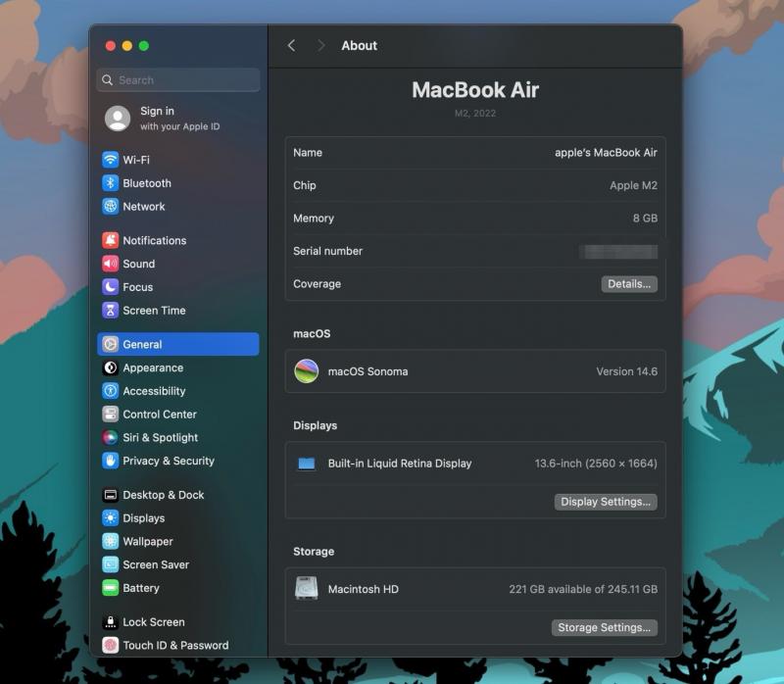Choose the General sidebar label
Screen dimensions: 784x684
142,345
